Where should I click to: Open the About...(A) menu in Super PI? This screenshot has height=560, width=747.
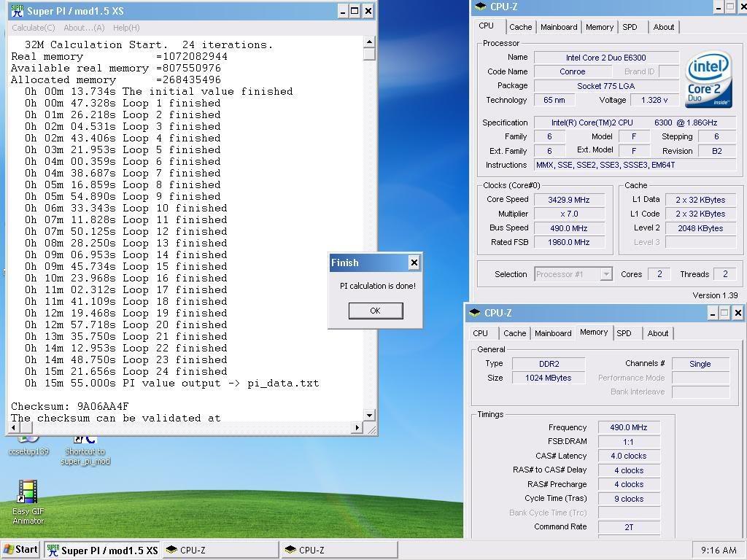(84, 28)
